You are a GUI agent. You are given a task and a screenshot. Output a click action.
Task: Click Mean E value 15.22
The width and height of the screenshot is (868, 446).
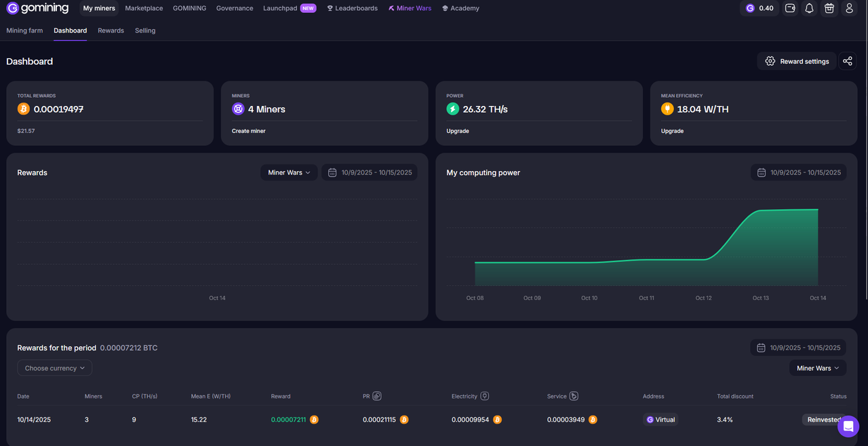click(x=199, y=420)
